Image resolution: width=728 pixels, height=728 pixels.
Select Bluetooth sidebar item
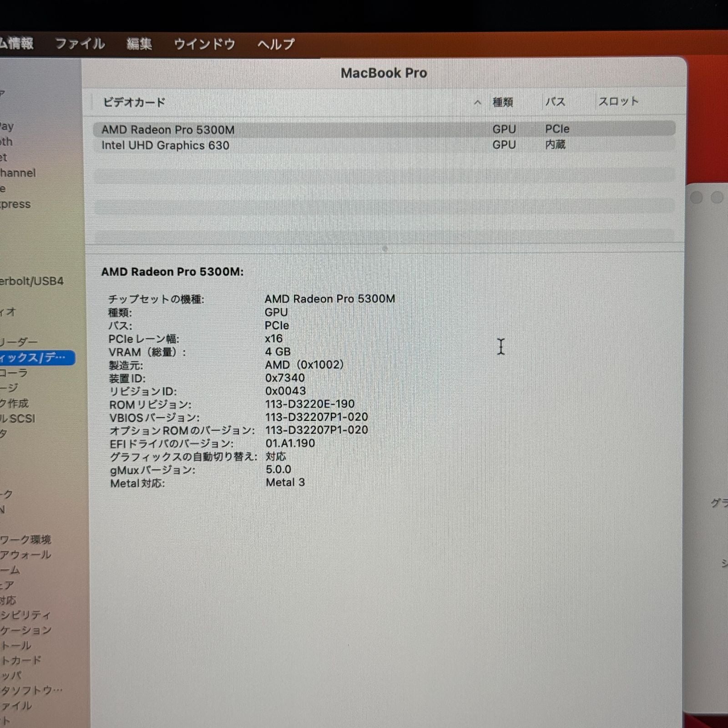pos(6,142)
